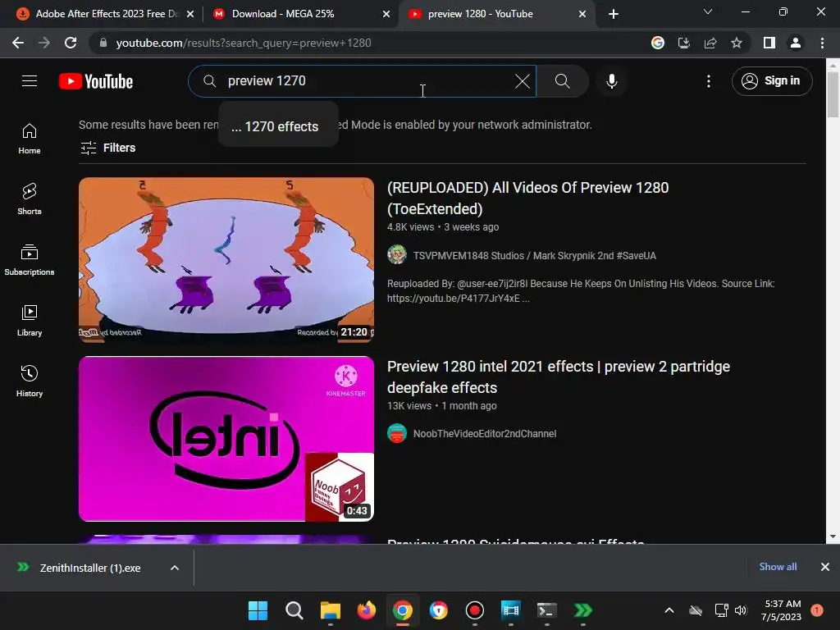Open File Explorer from the taskbar
Viewport: 840px width, 630px height.
click(331, 610)
